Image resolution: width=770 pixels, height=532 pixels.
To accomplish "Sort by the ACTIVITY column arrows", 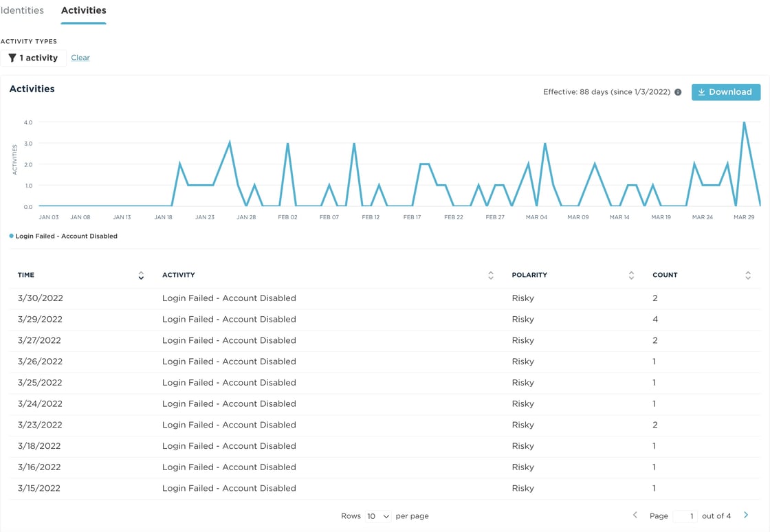I will point(491,276).
